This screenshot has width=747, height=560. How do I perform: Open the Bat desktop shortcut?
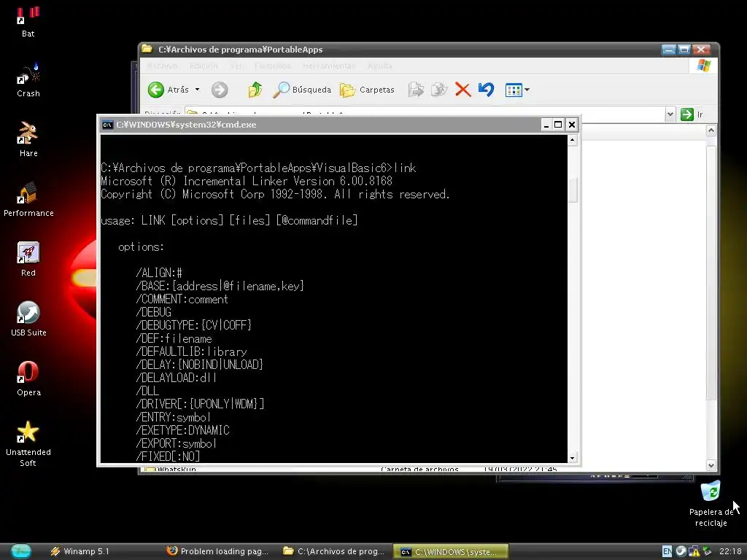tap(28, 21)
